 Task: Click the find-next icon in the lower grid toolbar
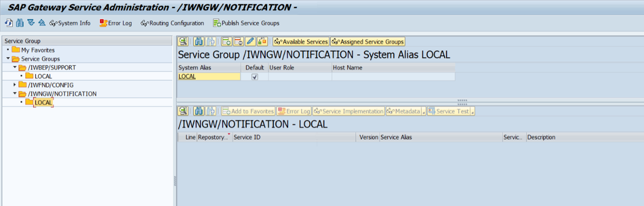click(210, 111)
